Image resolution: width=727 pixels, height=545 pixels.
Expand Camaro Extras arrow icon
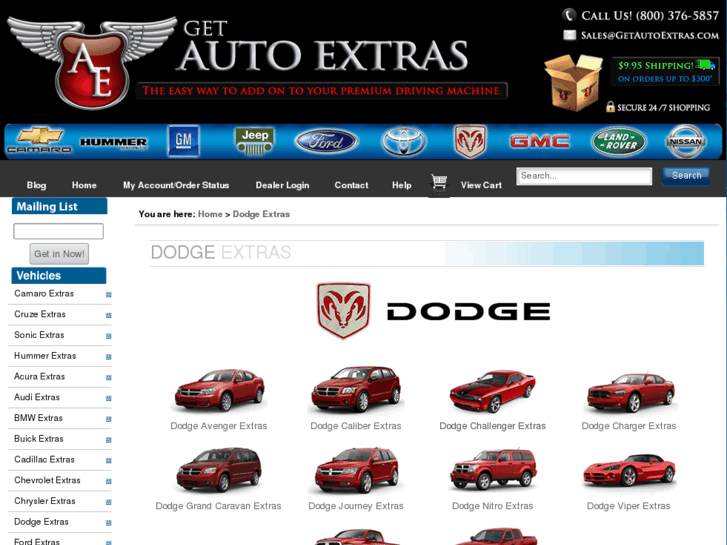[x=108, y=295]
